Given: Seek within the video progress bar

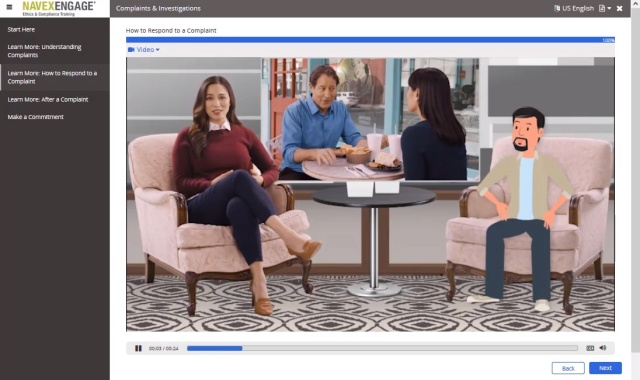Looking at the screenshot, I should (382, 348).
